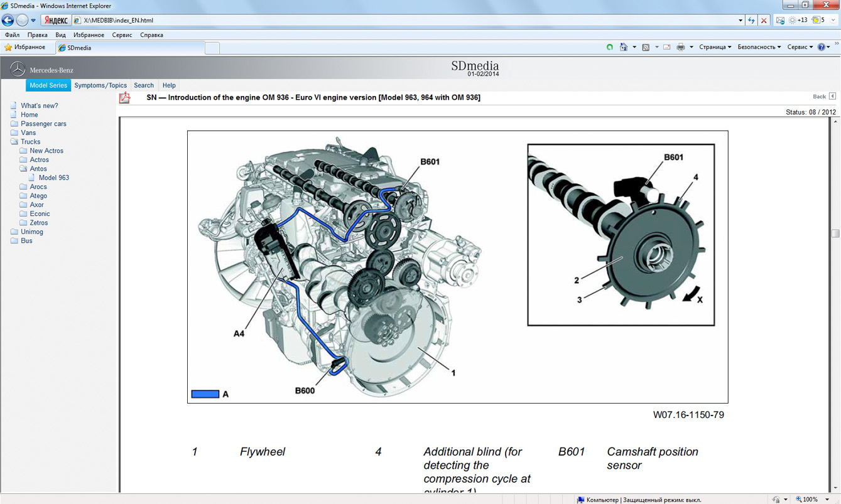Click the printer icon in command bar

tap(680, 47)
